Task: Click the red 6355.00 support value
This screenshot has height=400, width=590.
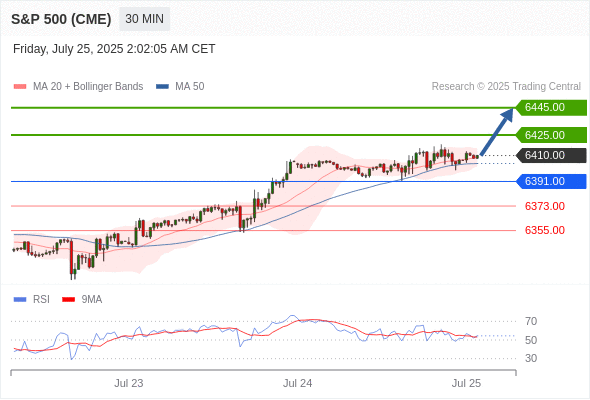Action: tap(545, 230)
